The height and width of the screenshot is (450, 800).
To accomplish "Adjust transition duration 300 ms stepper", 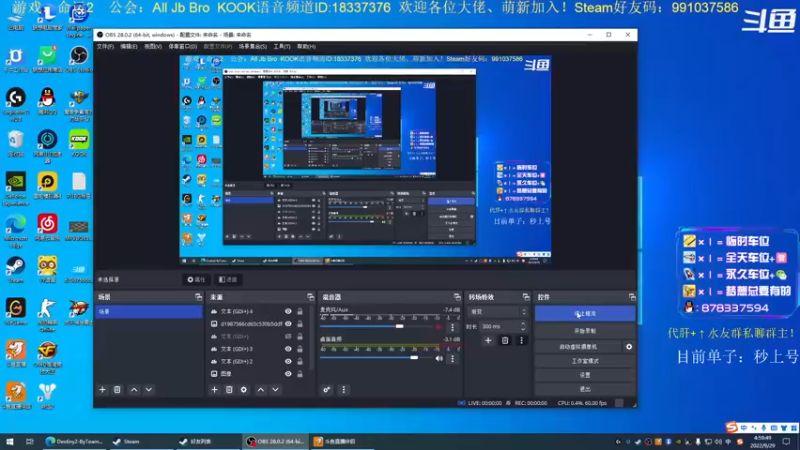I will [x=523, y=326].
